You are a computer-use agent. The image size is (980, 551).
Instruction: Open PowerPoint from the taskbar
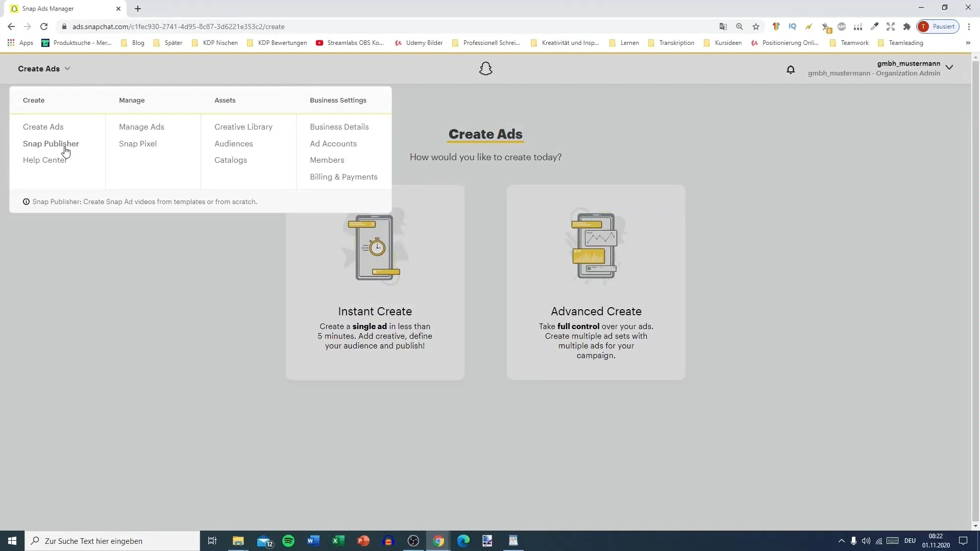pyautogui.click(x=363, y=541)
